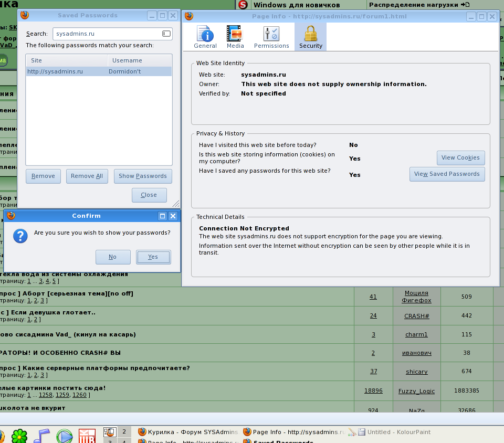Grab the Saved Passwords window's corner grip
The width and height of the screenshot is (504, 443).
pos(176,203)
